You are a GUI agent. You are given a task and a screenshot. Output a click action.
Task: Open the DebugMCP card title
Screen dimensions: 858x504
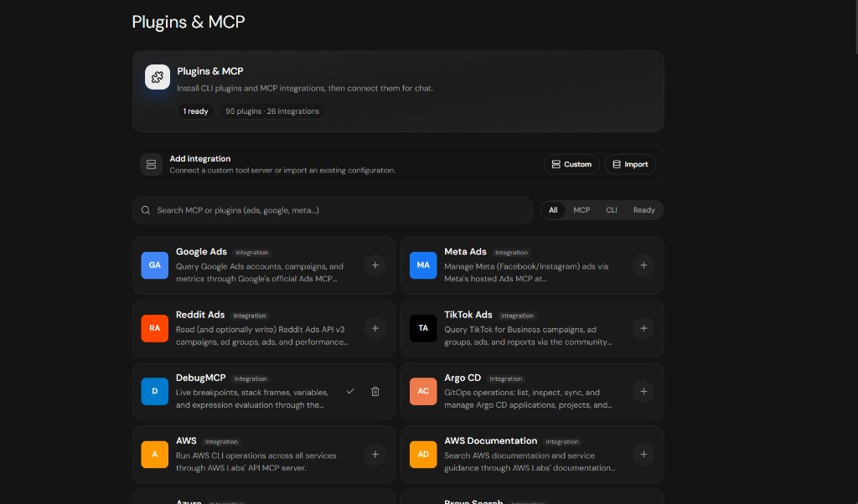[x=201, y=378]
